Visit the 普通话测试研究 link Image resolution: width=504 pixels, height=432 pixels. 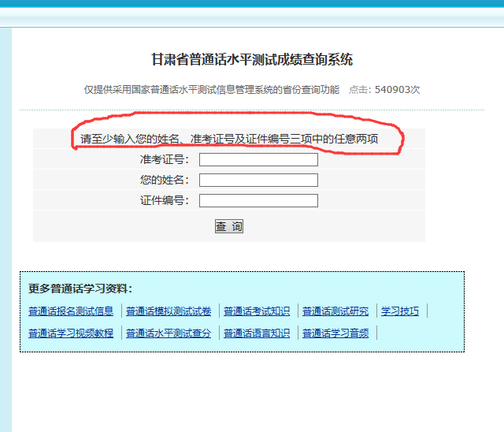click(335, 311)
